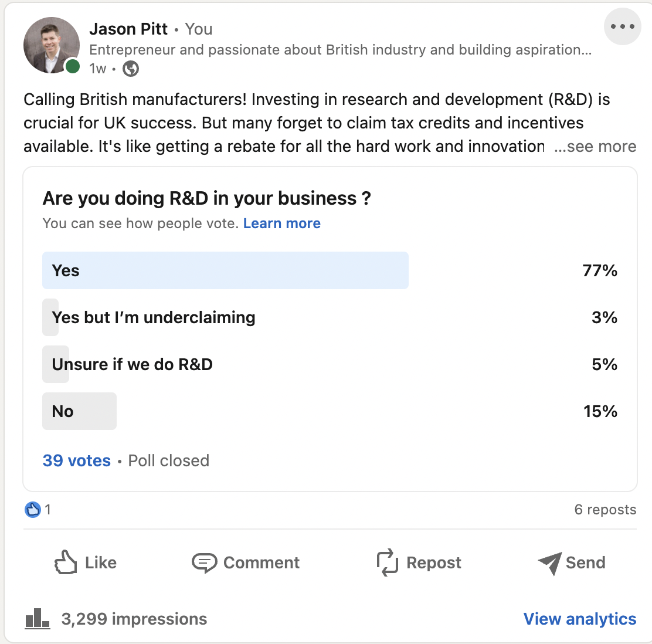This screenshot has height=644, width=652.
Task: Click the 3,299 impressions text
Action: point(134,619)
